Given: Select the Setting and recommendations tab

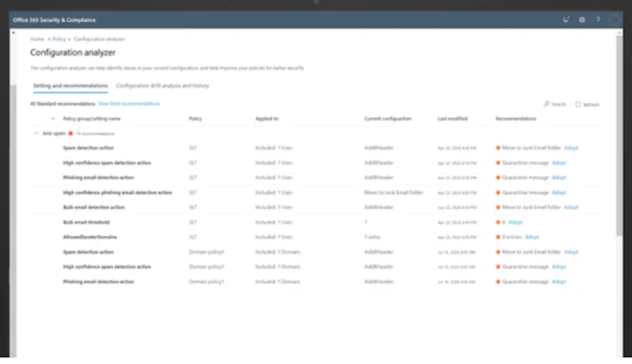Looking at the screenshot, I should tap(70, 85).
